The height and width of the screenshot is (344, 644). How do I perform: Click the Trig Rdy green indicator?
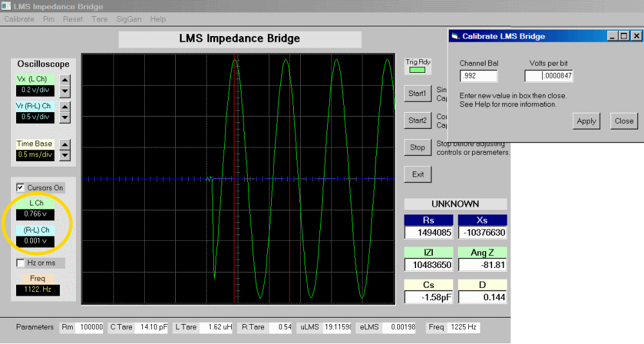(417, 70)
